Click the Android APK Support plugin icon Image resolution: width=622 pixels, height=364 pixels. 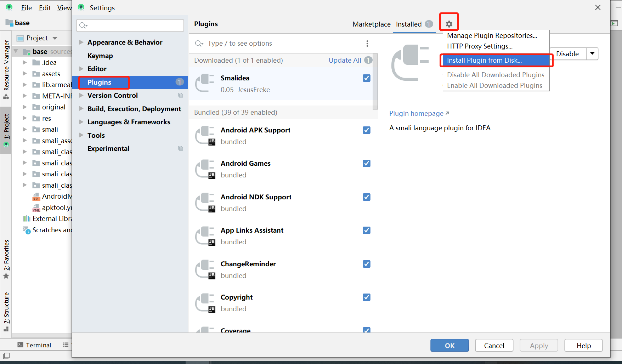coord(205,135)
